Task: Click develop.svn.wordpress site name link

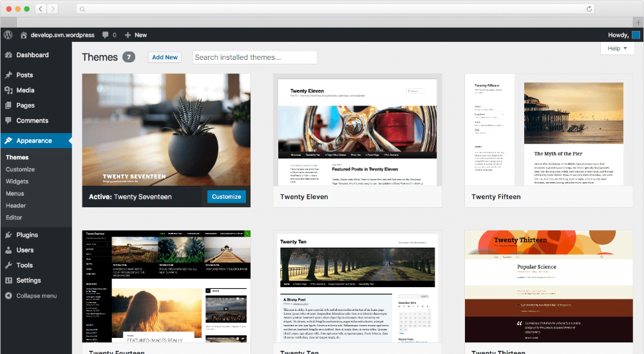Action: tap(62, 35)
